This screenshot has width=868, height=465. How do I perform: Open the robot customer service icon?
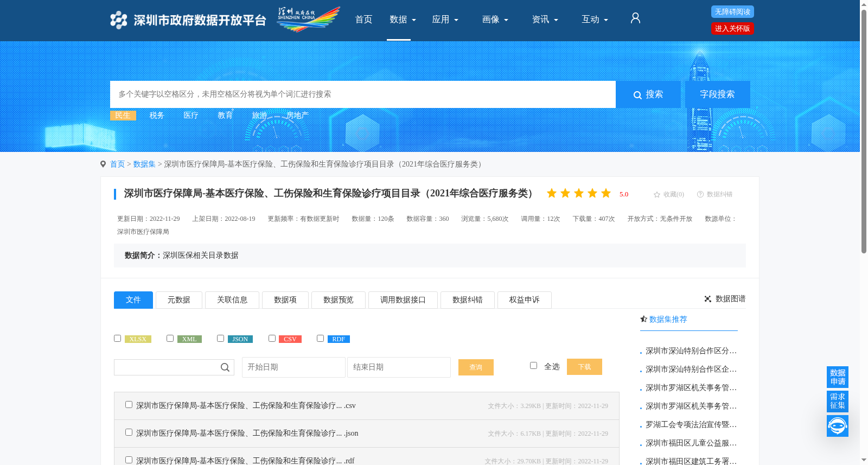click(x=838, y=426)
